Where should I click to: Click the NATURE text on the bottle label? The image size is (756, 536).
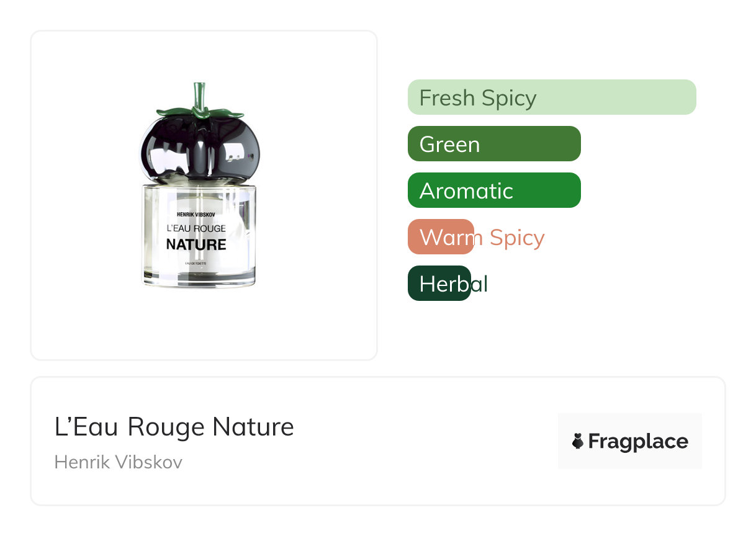point(196,244)
